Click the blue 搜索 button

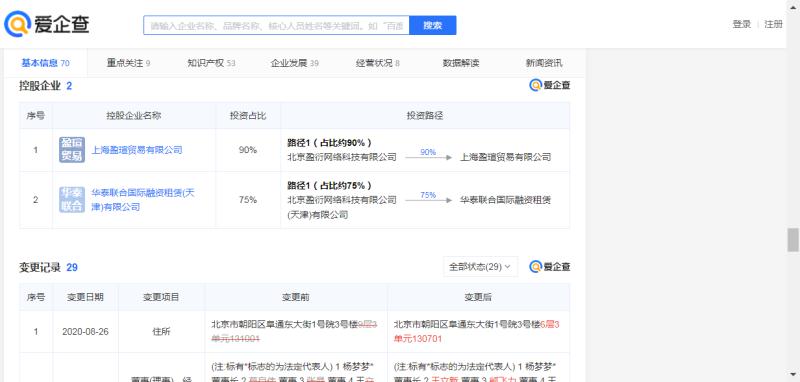coord(433,26)
